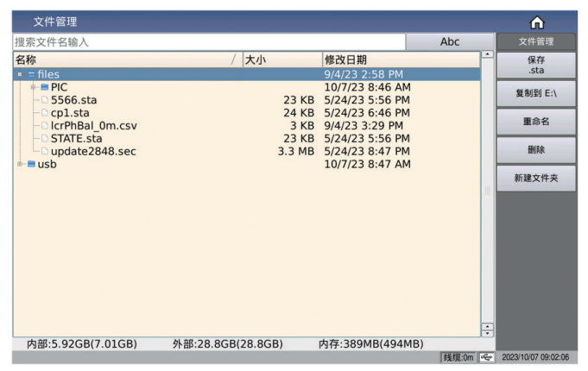This screenshot has width=588, height=371.
Task: Click the scrollbar up arrow
Action: pyautogui.click(x=486, y=56)
